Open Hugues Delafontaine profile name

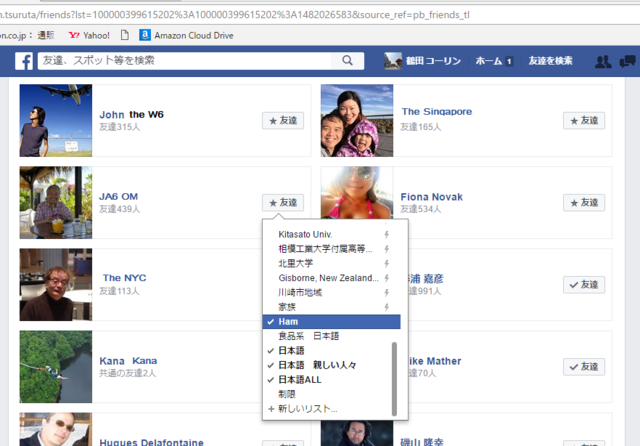pyautogui.click(x=151, y=442)
